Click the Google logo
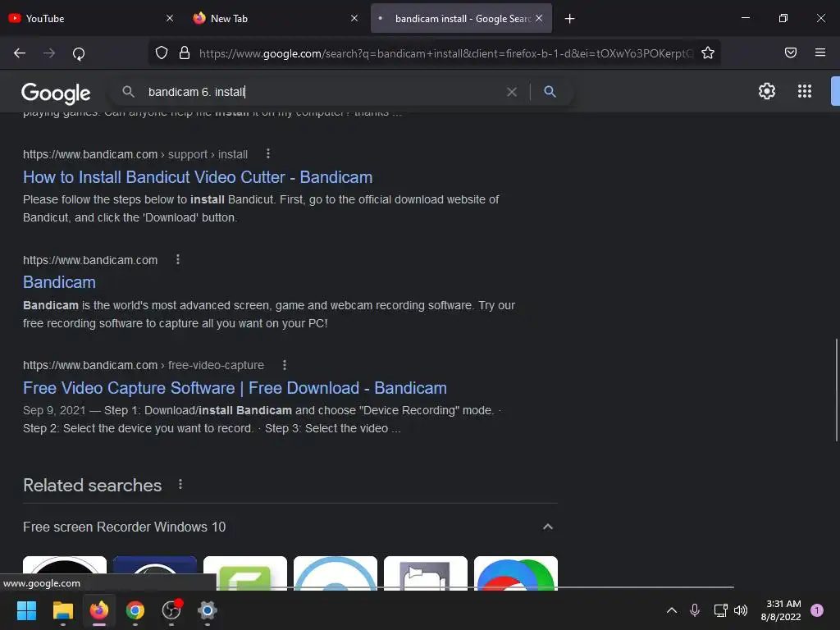This screenshot has width=840, height=630. click(x=56, y=94)
